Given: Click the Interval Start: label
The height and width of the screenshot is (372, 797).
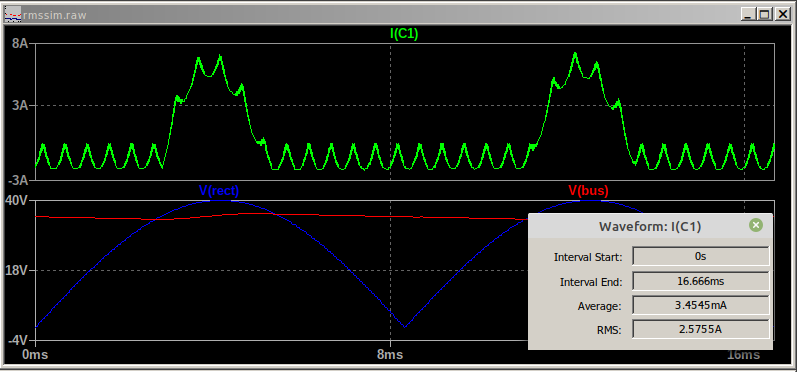Looking at the screenshot, I should (588, 257).
